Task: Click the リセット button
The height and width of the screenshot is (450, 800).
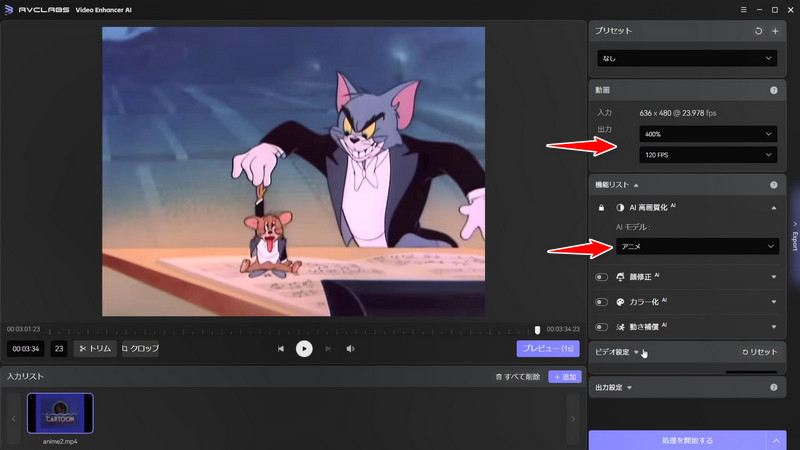Action: pos(760,352)
